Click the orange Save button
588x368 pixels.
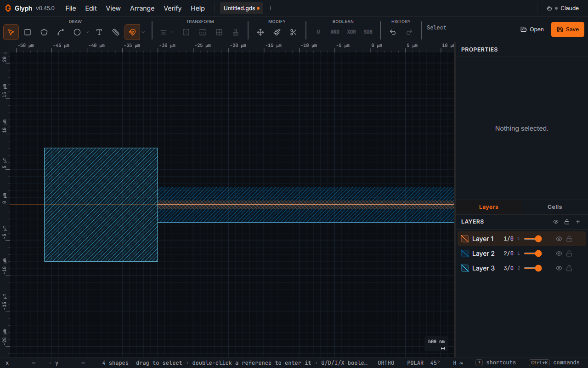click(568, 29)
